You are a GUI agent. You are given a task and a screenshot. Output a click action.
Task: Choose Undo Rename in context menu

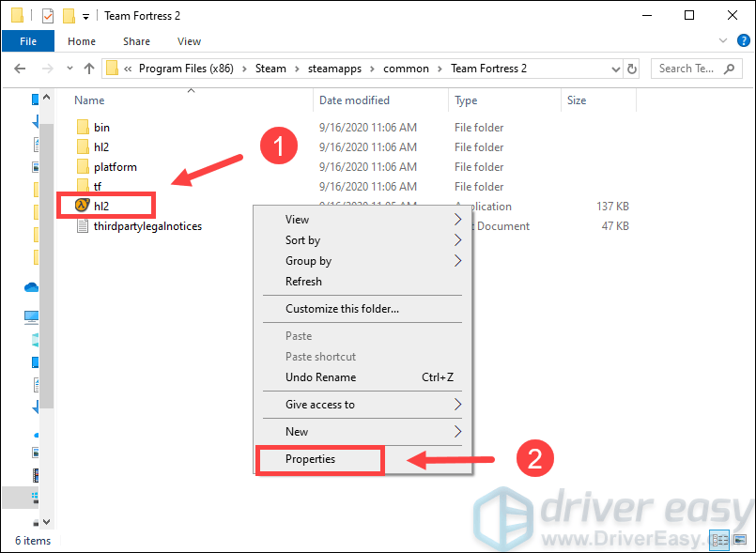[x=363, y=377]
